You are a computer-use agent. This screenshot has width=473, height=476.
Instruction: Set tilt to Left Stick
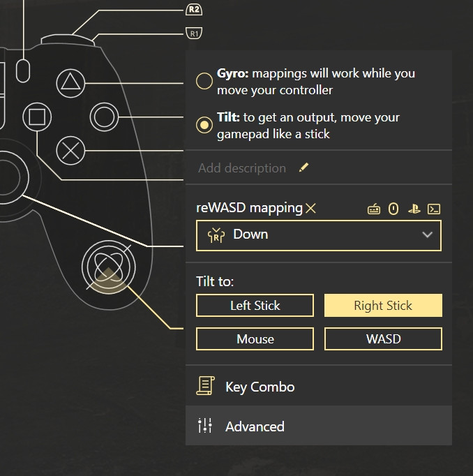pos(255,306)
